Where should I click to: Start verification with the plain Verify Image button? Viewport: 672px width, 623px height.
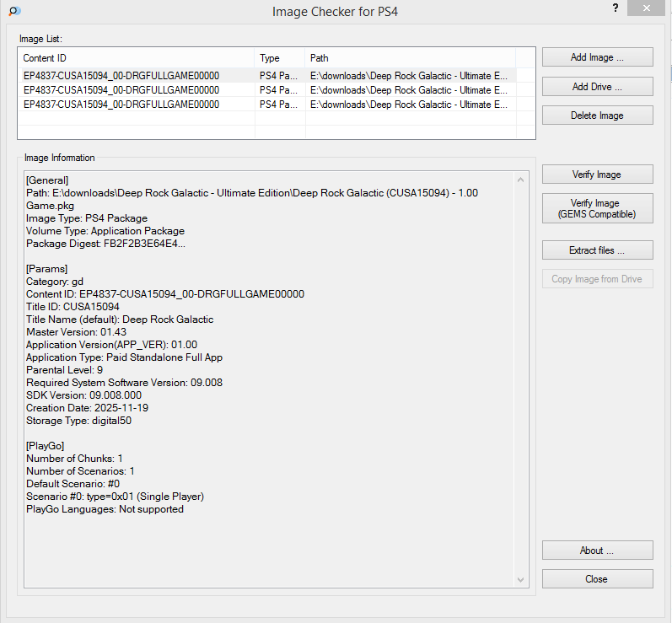point(597,175)
